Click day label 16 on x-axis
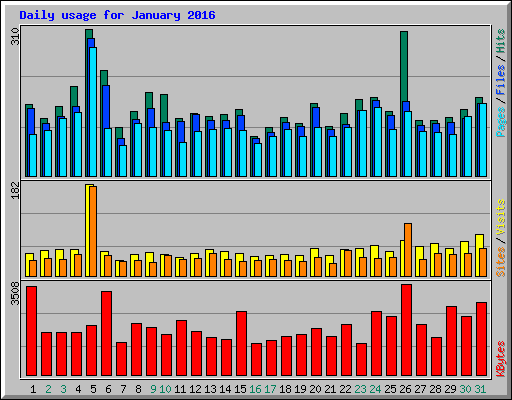This screenshot has width=512, height=400. [x=255, y=389]
